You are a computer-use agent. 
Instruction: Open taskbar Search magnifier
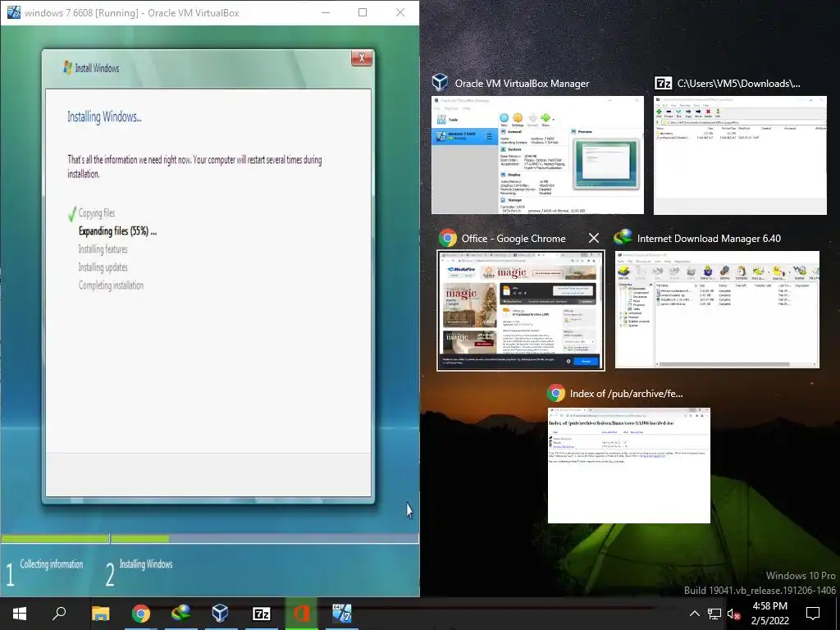pos(59,614)
